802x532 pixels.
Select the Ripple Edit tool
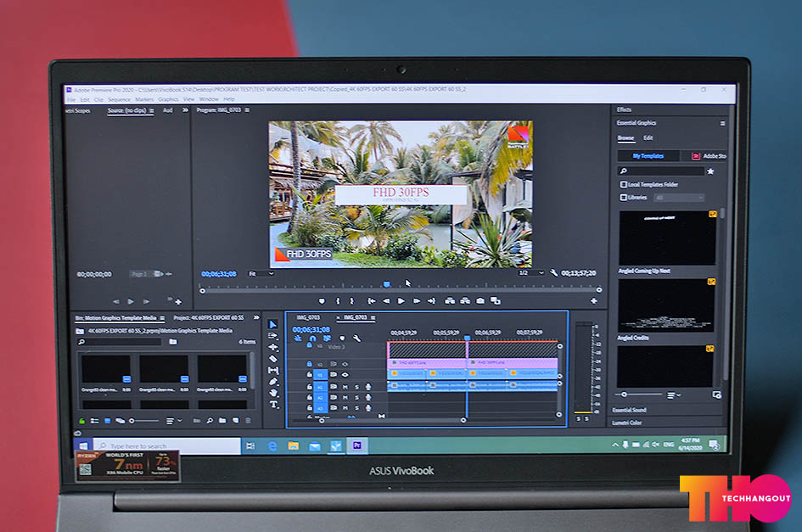click(273, 347)
